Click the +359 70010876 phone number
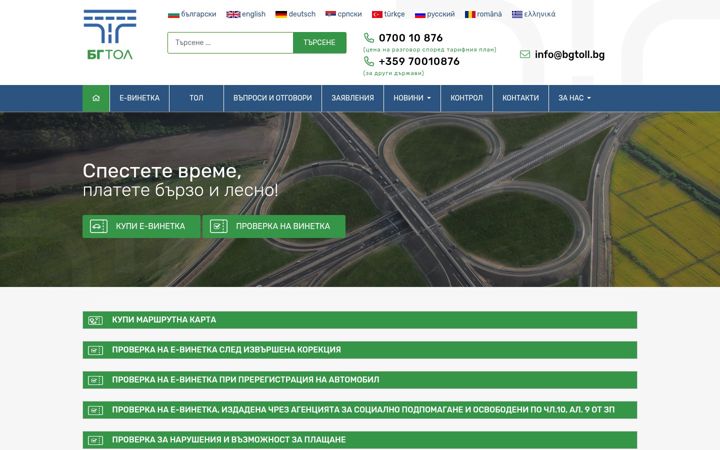 [x=419, y=61]
